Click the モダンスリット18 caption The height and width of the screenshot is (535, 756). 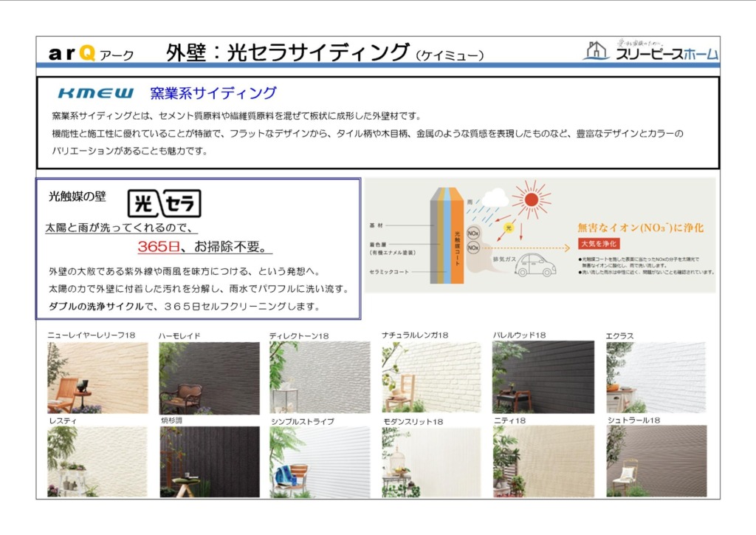tap(413, 422)
